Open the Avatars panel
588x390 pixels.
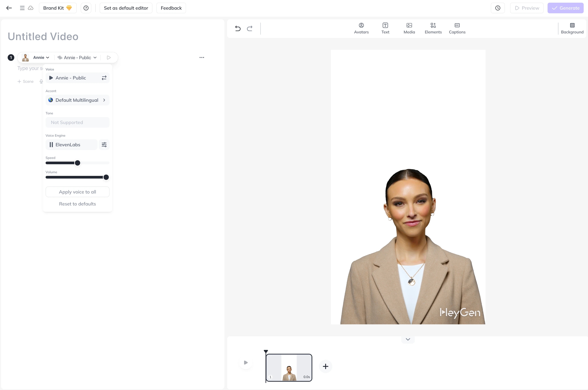click(x=361, y=28)
